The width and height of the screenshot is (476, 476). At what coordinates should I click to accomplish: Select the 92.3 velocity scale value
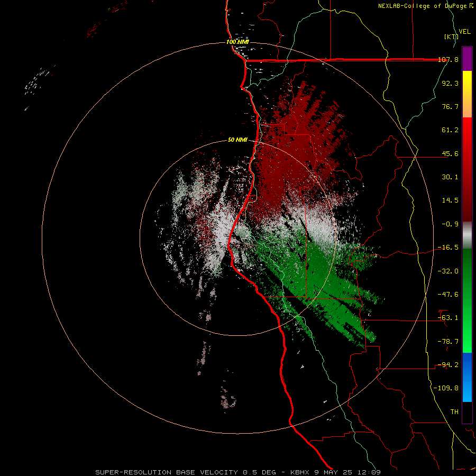point(450,83)
